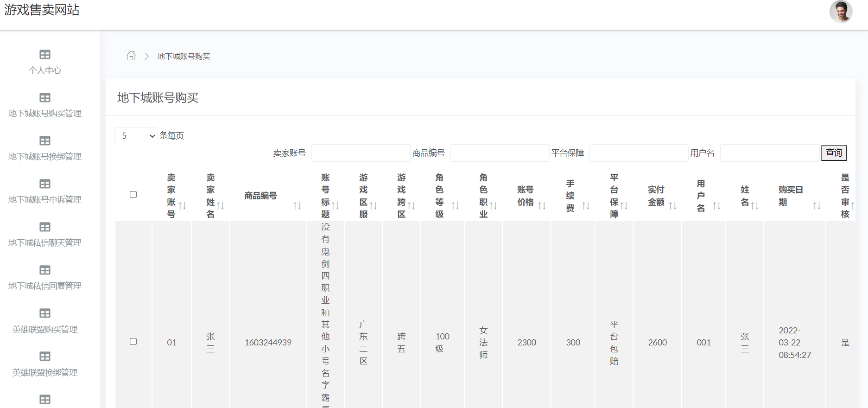Tick the checkbox for row 01
The image size is (868, 408).
pyautogui.click(x=133, y=342)
